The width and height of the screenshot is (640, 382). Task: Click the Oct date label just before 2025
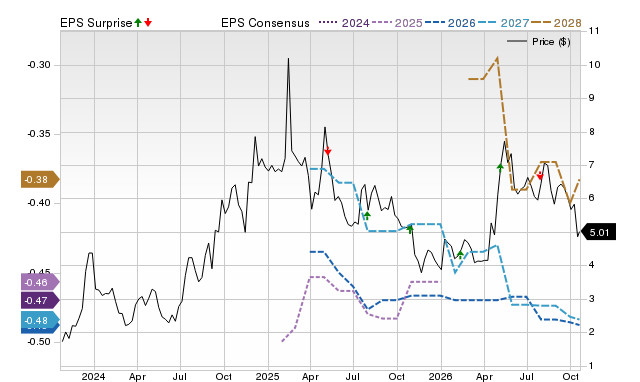[x=224, y=376]
